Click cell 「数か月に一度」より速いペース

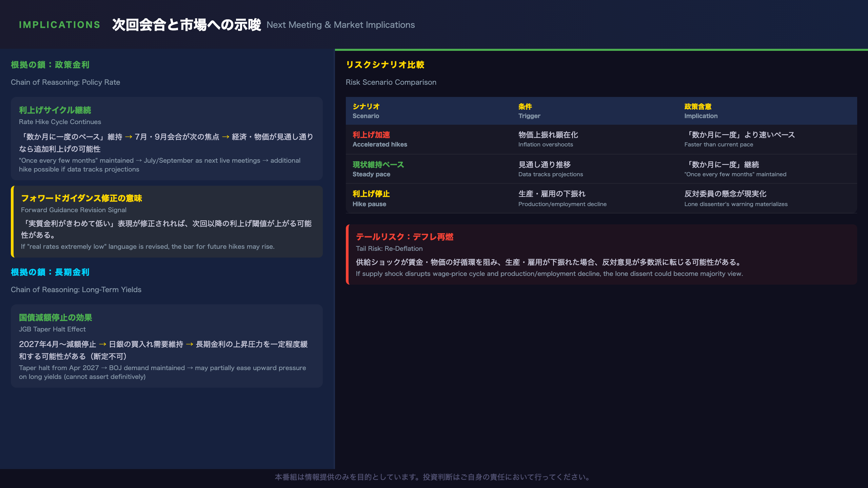pyautogui.click(x=739, y=135)
